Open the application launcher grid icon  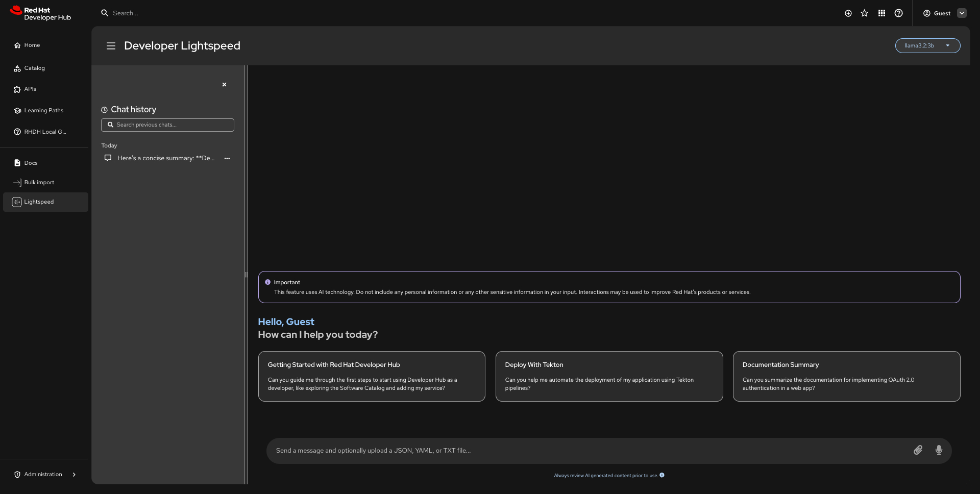pyautogui.click(x=881, y=13)
